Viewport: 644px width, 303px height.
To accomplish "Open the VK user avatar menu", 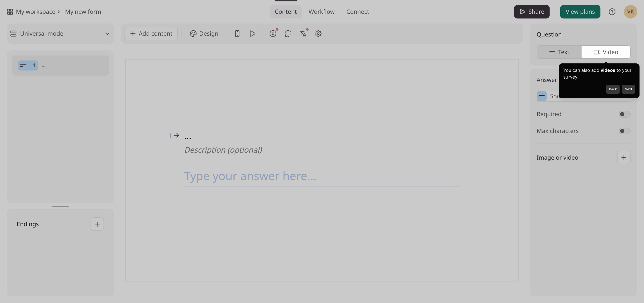I will pos(631,12).
